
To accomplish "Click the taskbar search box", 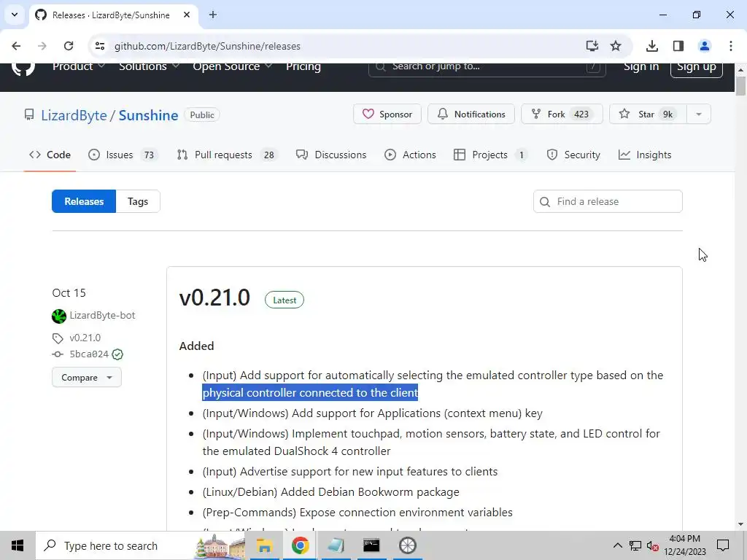I will [141, 545].
